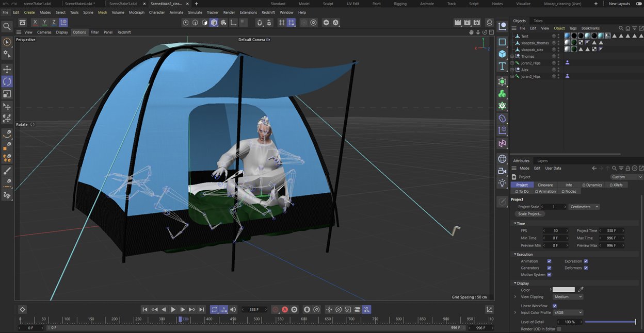The height and width of the screenshot is (333, 644).
Task: Click the search icon in the Objects panel
Action: 621,28
